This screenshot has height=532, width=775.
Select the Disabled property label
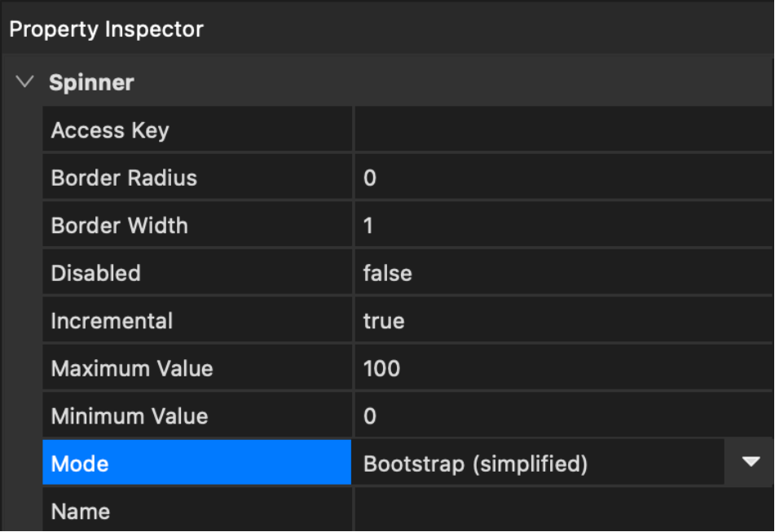pos(95,273)
